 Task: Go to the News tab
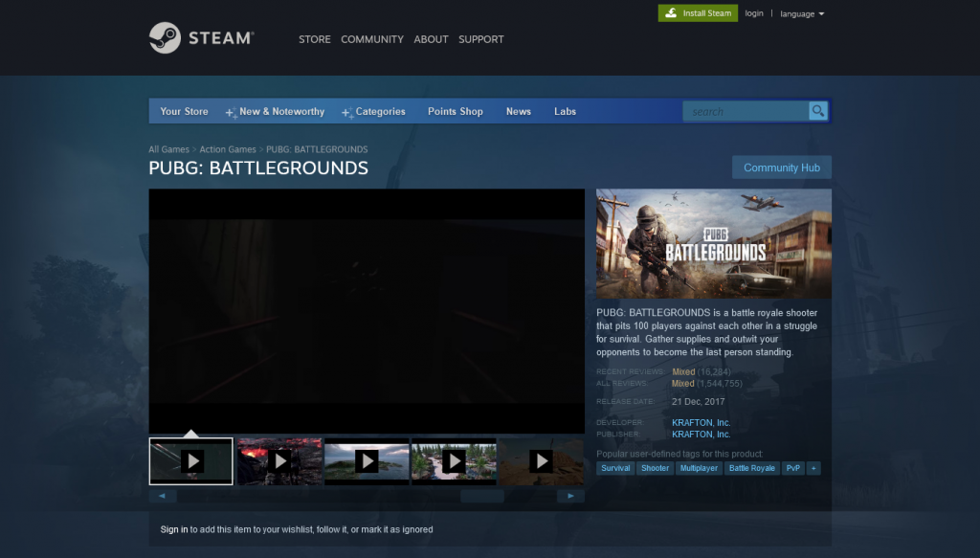[518, 111]
